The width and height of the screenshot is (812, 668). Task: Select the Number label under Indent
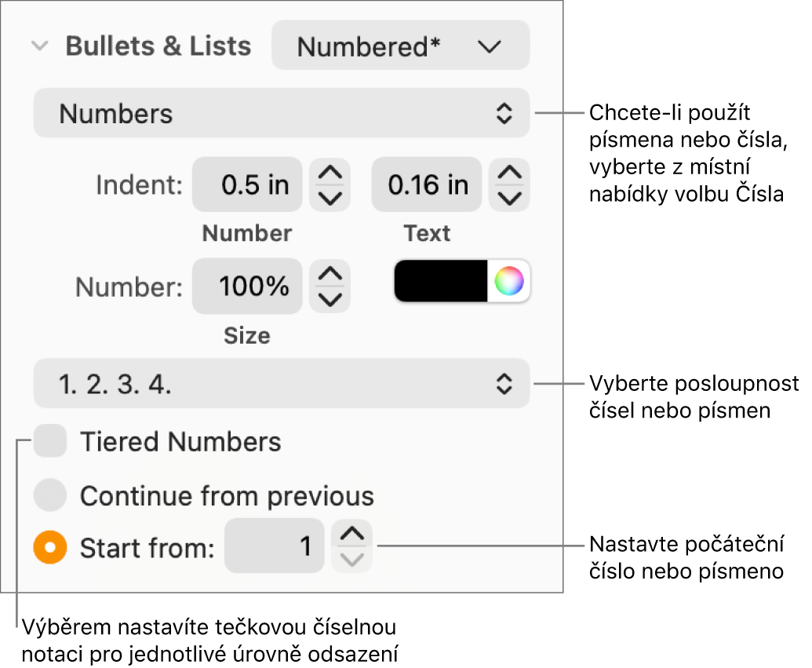point(246,233)
